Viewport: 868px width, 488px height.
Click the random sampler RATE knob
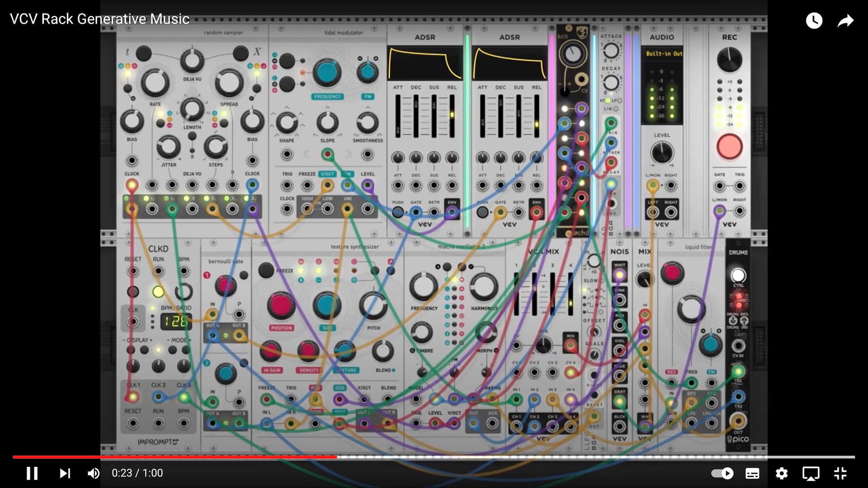click(x=155, y=83)
